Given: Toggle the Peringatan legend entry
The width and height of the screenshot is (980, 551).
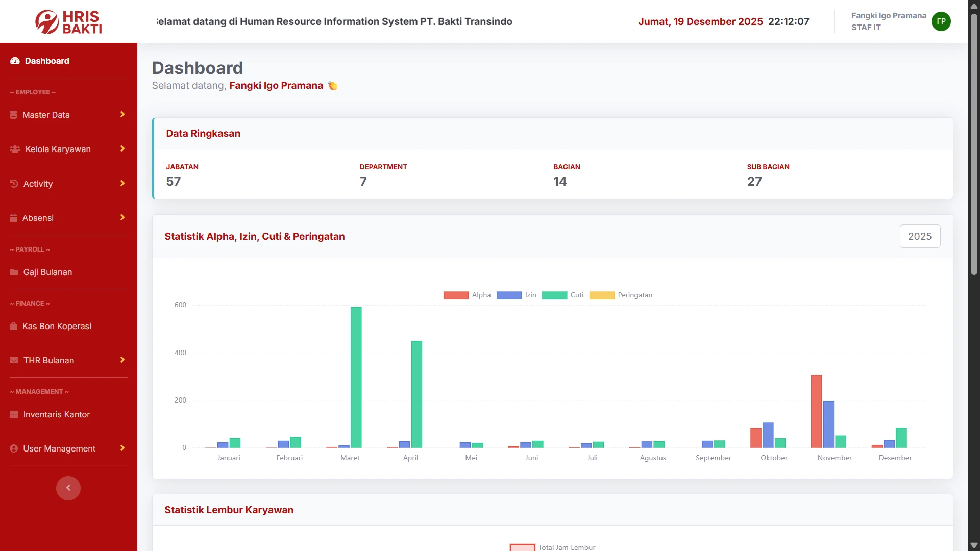Looking at the screenshot, I should 620,295.
